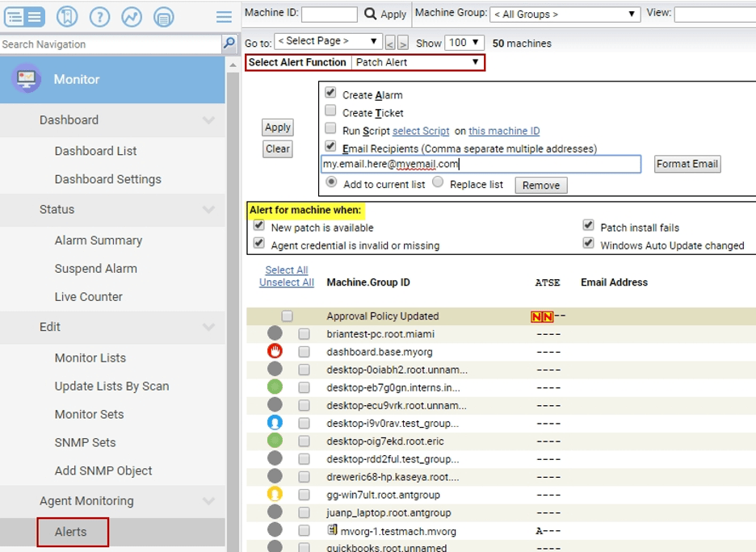Click yellow user icon for gg-win7ult.root.antgroup
This screenshot has width=756, height=552.
[275, 494]
